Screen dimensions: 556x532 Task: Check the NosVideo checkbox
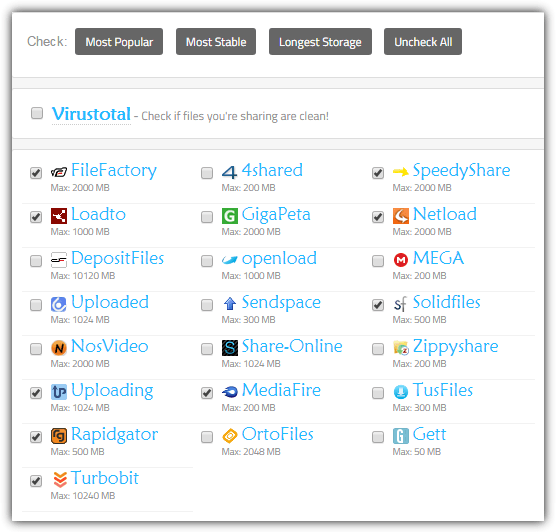pyautogui.click(x=36, y=349)
